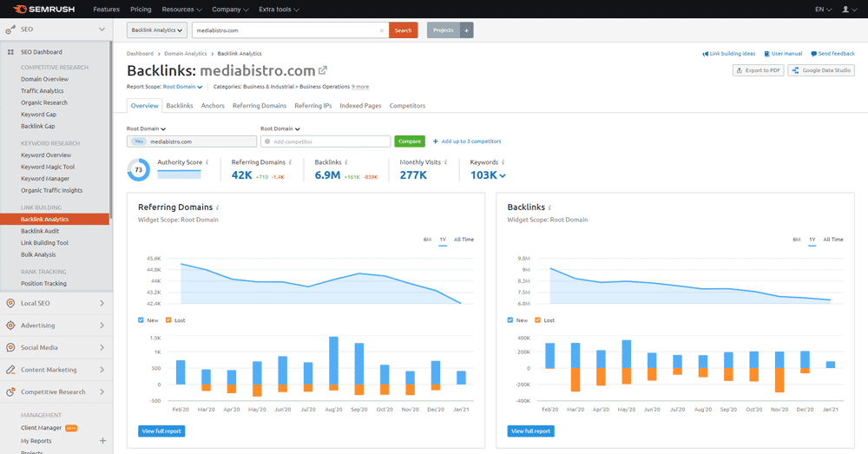Image resolution: width=868 pixels, height=454 pixels.
Task: Select All Time range in Backlinks widget
Action: pyautogui.click(x=833, y=240)
